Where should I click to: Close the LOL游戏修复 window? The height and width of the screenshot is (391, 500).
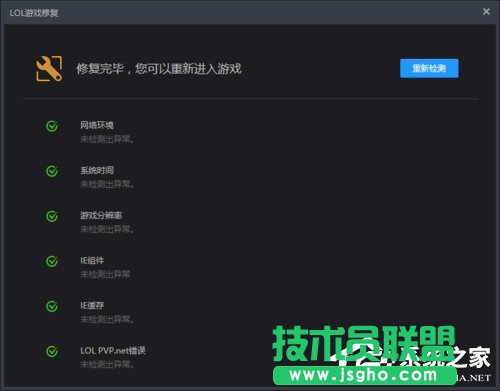(486, 12)
